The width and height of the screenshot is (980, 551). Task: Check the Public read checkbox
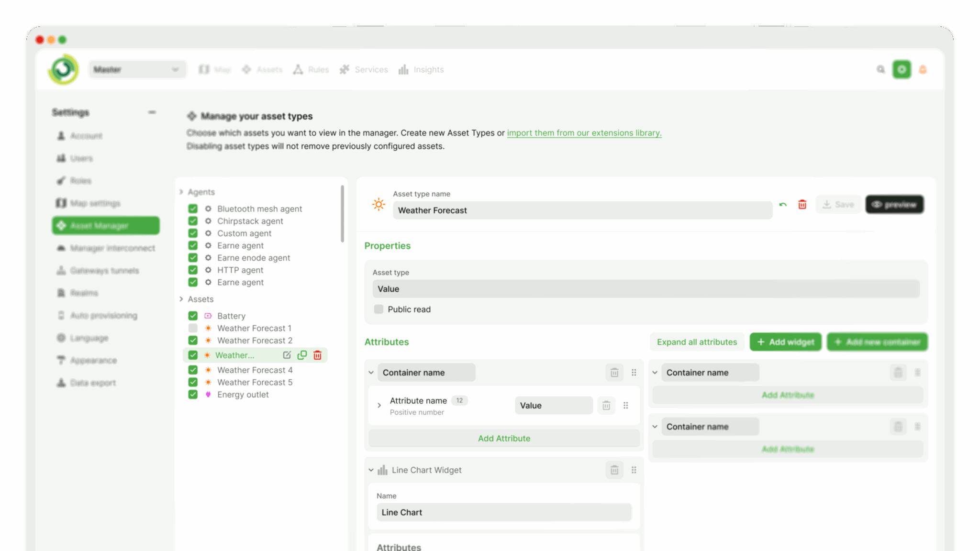tap(379, 309)
